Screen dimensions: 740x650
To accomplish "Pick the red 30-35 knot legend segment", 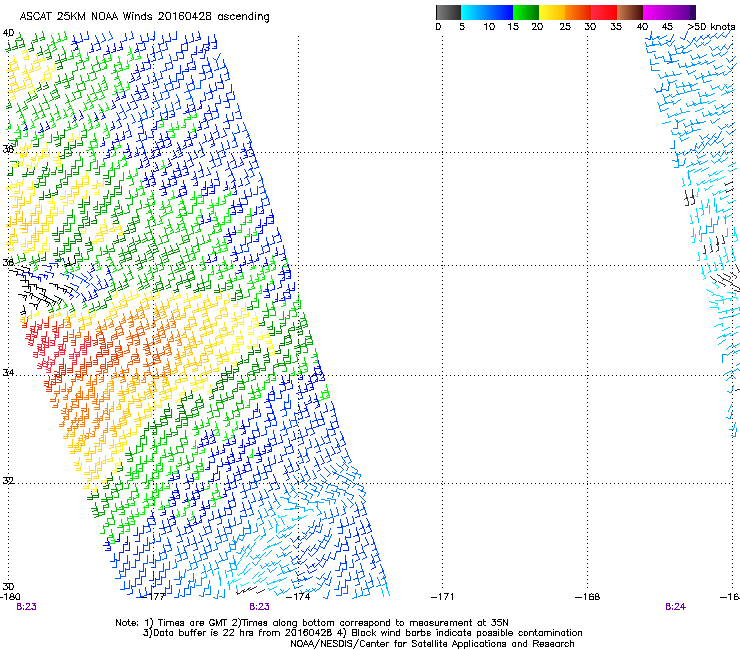I will click(604, 12).
